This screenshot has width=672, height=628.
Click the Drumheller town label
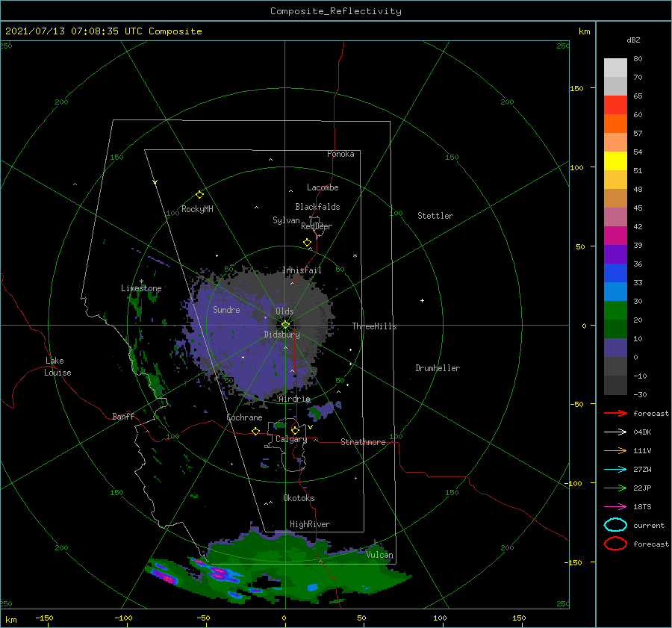coord(438,368)
